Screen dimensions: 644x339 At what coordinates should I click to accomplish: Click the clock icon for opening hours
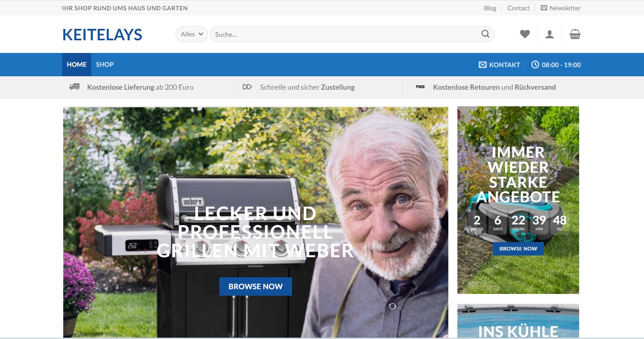[x=535, y=64]
